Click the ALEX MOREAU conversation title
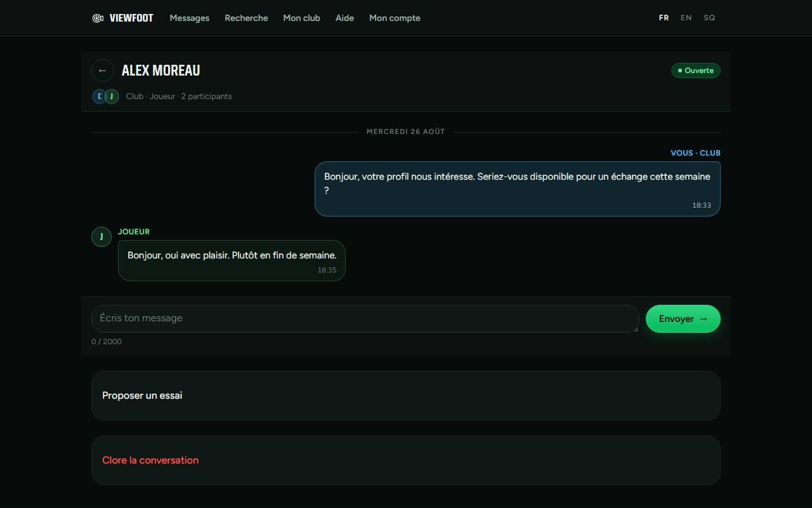The image size is (812, 508). [161, 70]
